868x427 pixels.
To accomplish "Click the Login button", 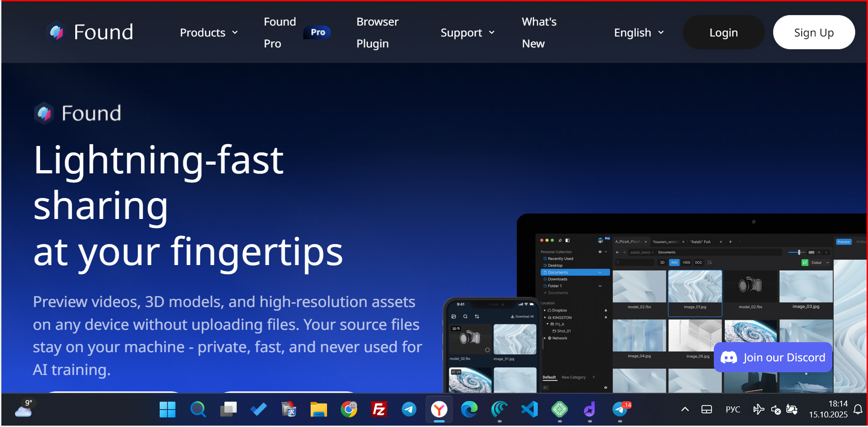I will click(723, 33).
